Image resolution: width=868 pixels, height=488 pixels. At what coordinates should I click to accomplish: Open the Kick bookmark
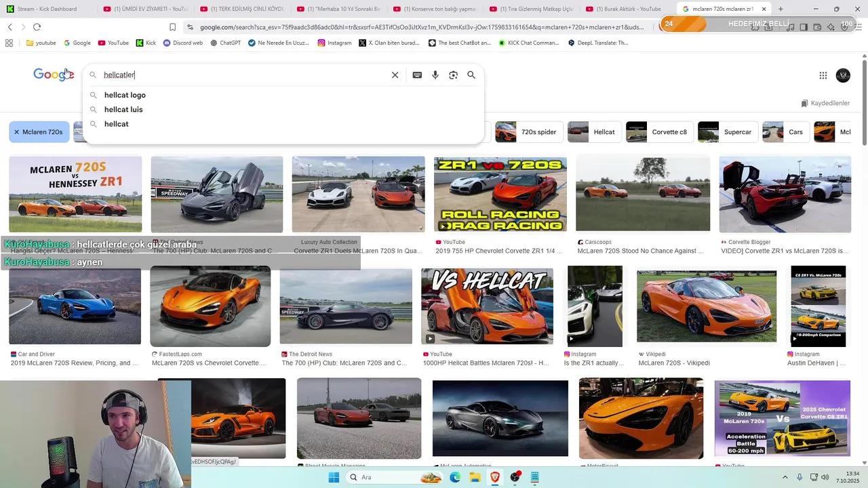coord(146,43)
